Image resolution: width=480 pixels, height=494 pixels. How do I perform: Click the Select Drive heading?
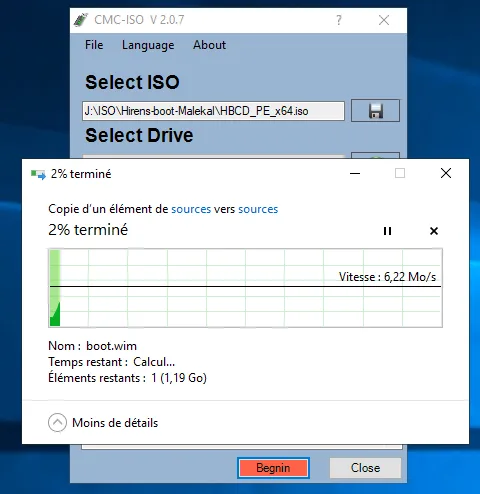pyautogui.click(x=139, y=135)
